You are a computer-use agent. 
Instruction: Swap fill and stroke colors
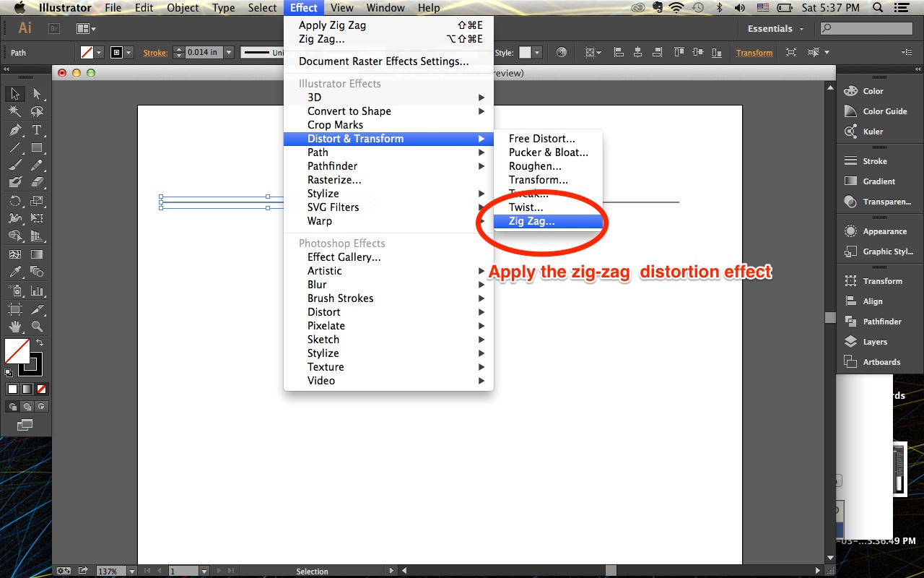[40, 342]
